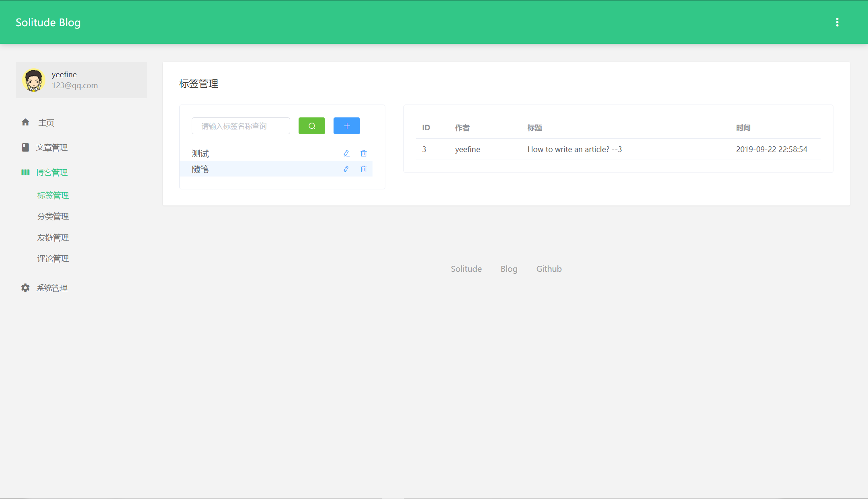
Task: Edit the 测试 tag with the pencil icon
Action: click(346, 153)
